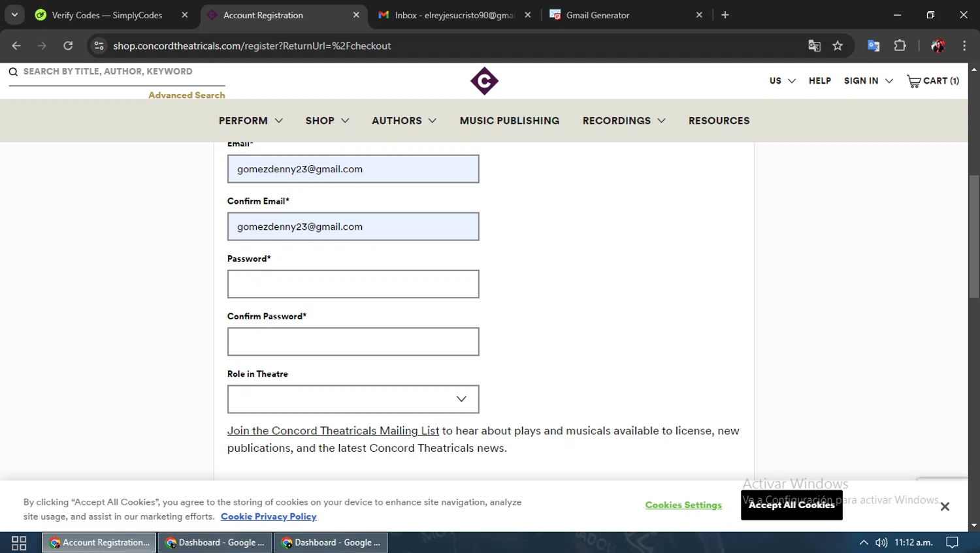The image size is (980, 553).
Task: Click into the Password field
Action: coord(353,284)
